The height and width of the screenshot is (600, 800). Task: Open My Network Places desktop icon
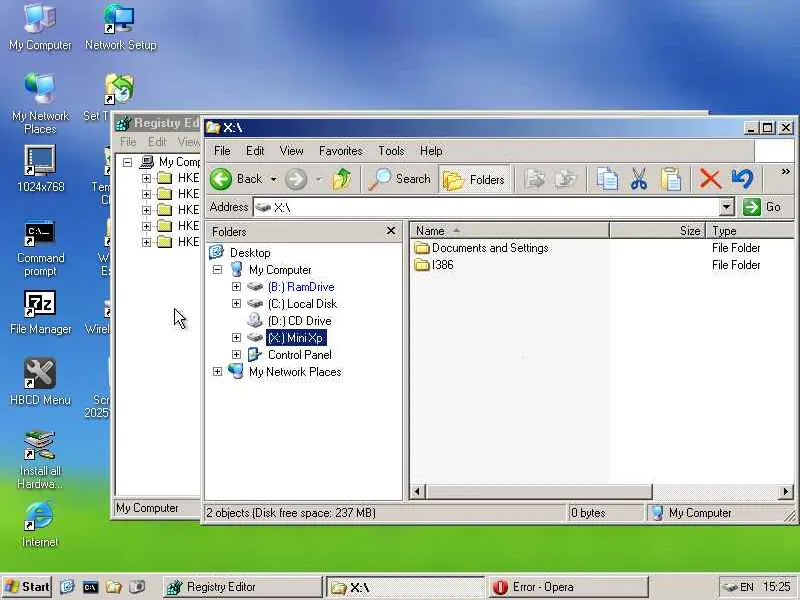[40, 104]
